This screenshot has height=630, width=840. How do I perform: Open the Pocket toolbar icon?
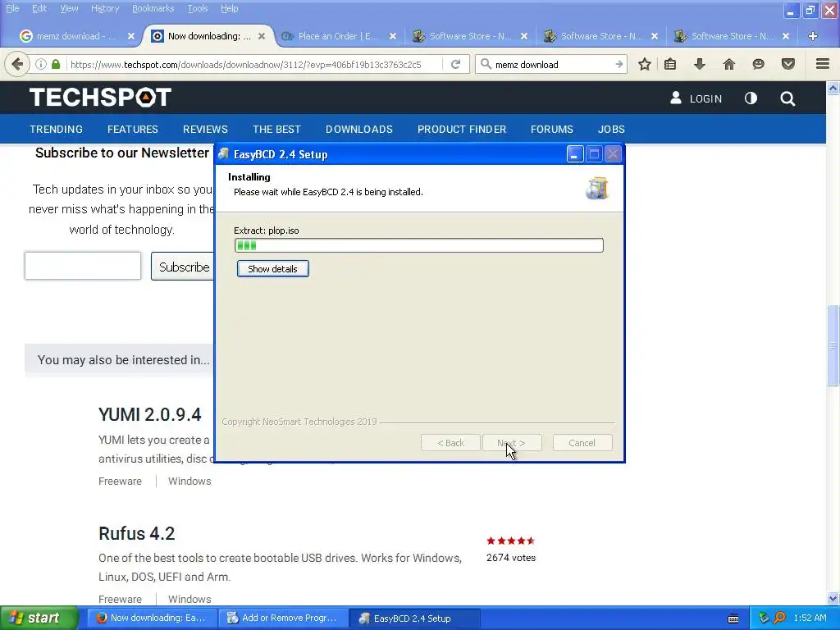pyautogui.click(x=787, y=64)
